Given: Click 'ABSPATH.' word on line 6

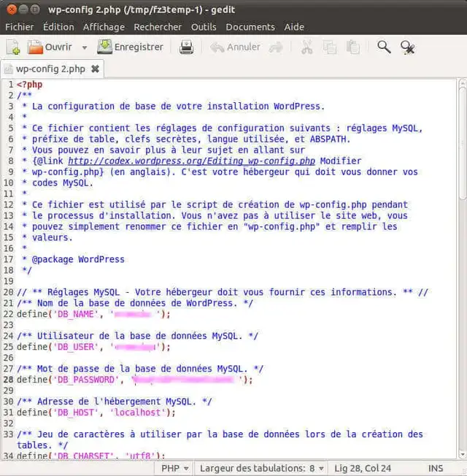Looking at the screenshot, I should [x=330, y=139].
